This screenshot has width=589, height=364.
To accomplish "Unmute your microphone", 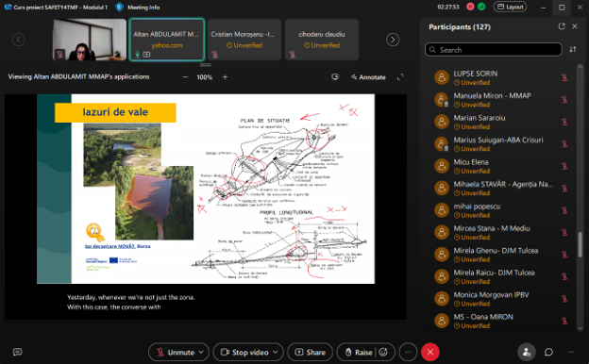I will [176, 352].
